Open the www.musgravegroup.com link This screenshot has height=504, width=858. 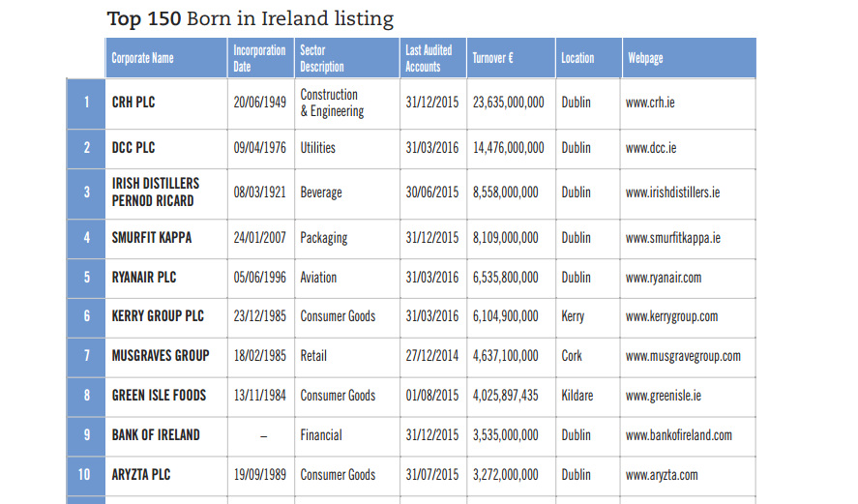tap(683, 356)
